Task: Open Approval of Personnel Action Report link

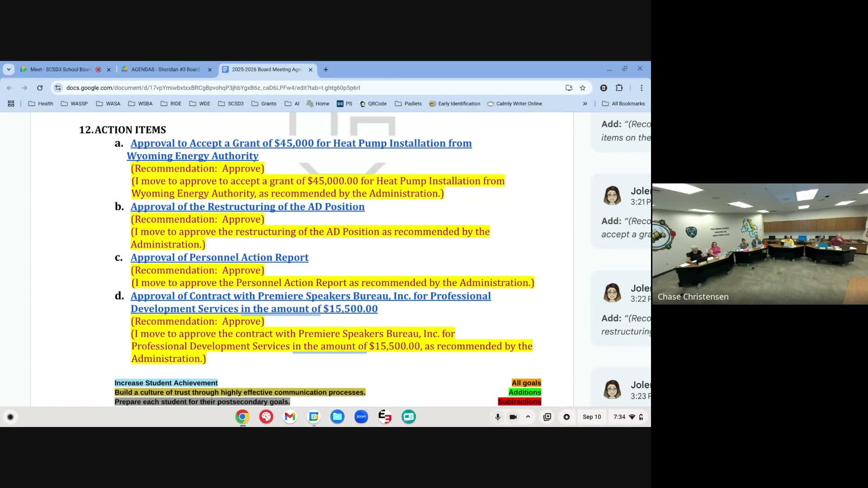Action: [219, 257]
